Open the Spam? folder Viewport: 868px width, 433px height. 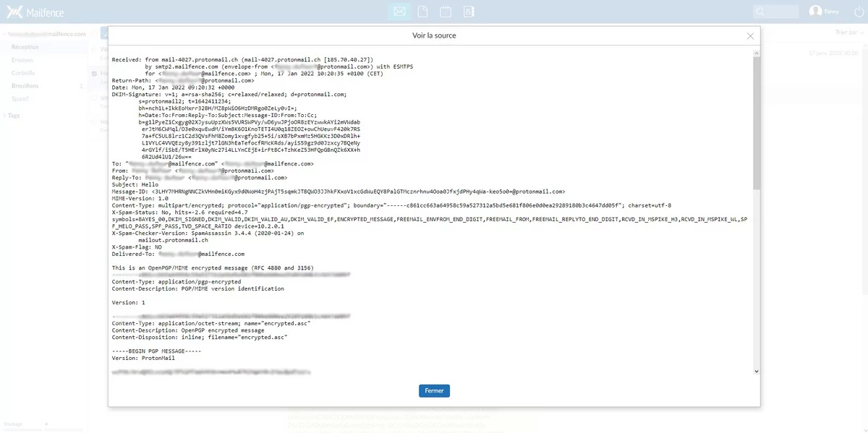[20, 99]
